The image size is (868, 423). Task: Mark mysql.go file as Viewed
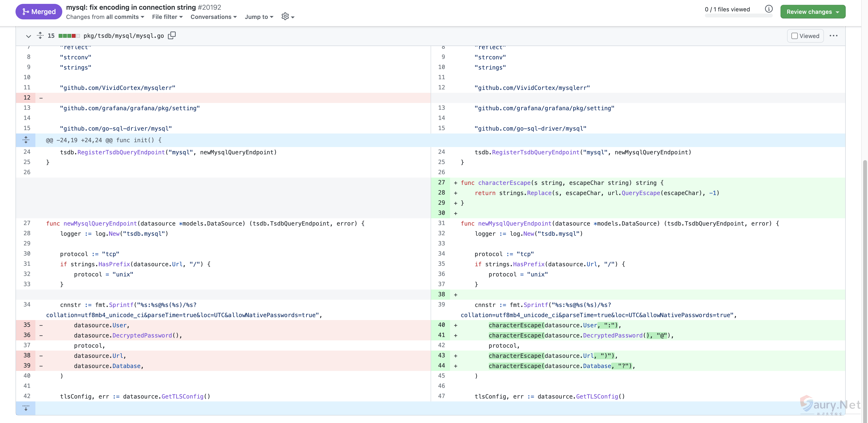coord(805,36)
